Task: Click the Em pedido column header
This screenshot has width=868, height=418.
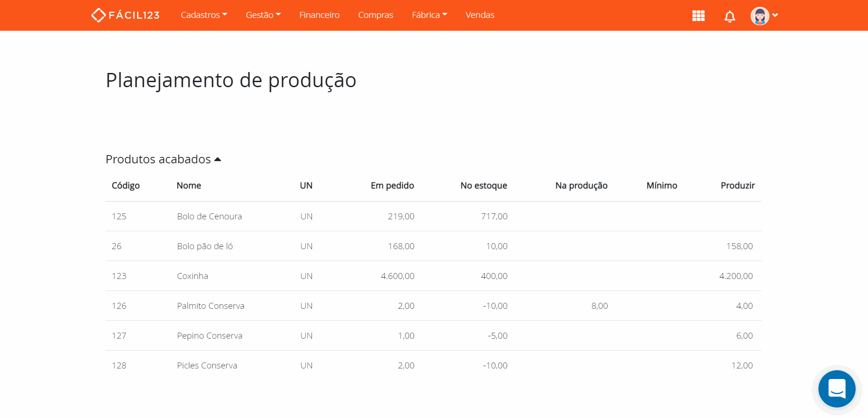Action: pyautogui.click(x=392, y=185)
